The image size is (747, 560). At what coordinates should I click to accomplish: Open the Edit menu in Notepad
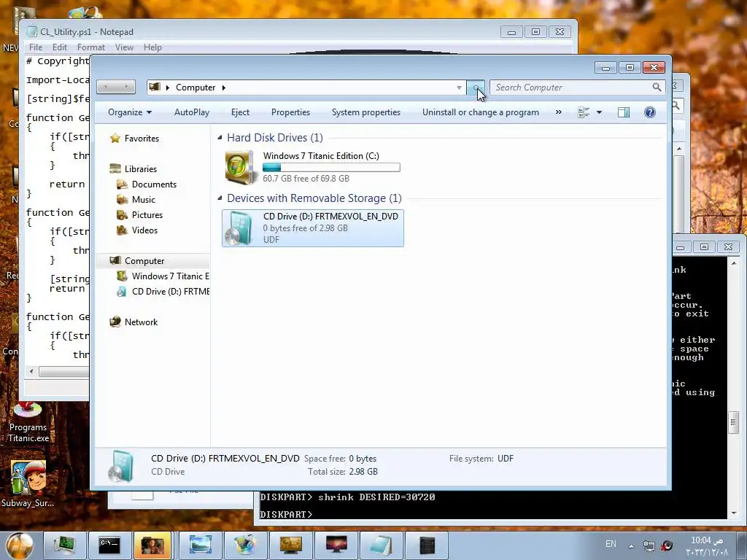(60, 47)
